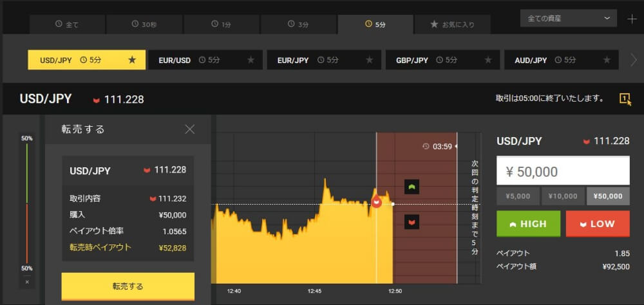Show next assets with right chevron
644x305 pixels.
tap(634, 60)
